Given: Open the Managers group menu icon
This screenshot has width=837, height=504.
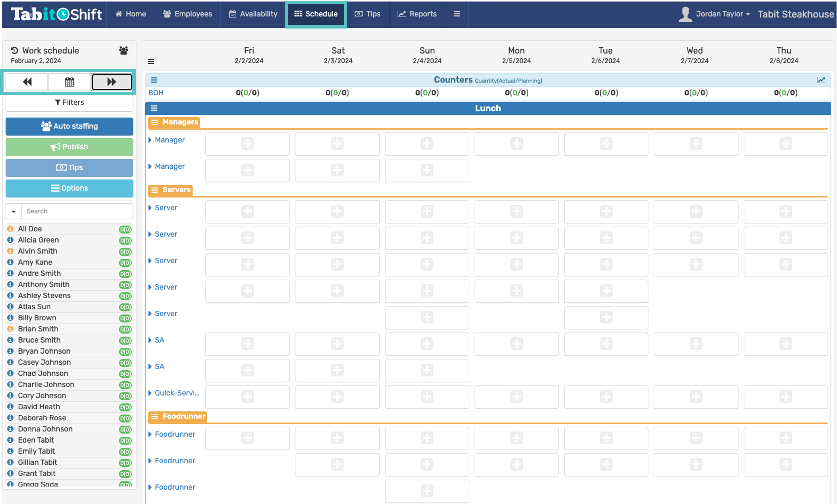Looking at the screenshot, I should tap(155, 122).
